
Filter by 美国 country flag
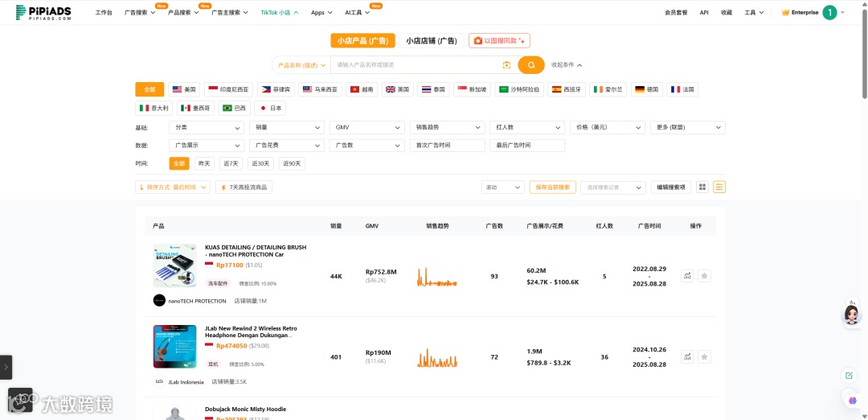tap(184, 89)
